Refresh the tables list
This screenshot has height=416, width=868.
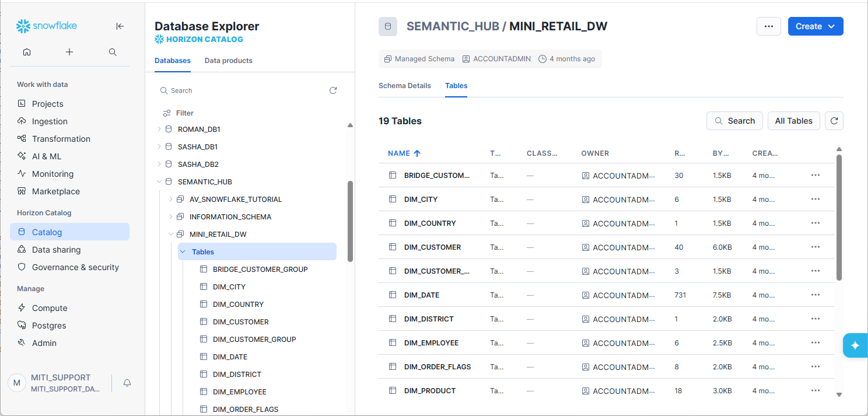click(x=834, y=121)
